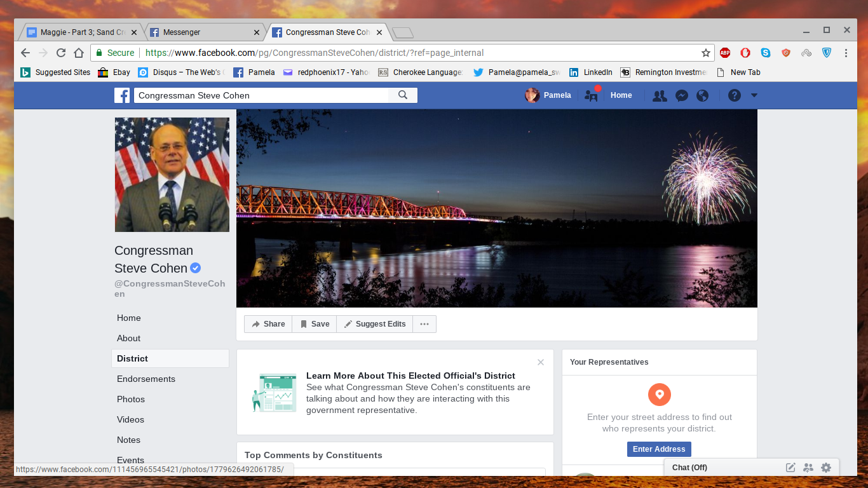Reload the current page
868x488 pixels.
point(61,53)
